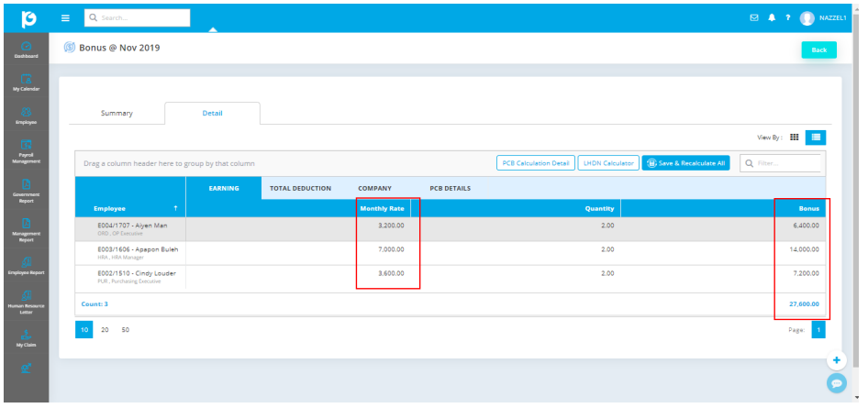
Task: Sort by the Employee column header
Action: 126,208
